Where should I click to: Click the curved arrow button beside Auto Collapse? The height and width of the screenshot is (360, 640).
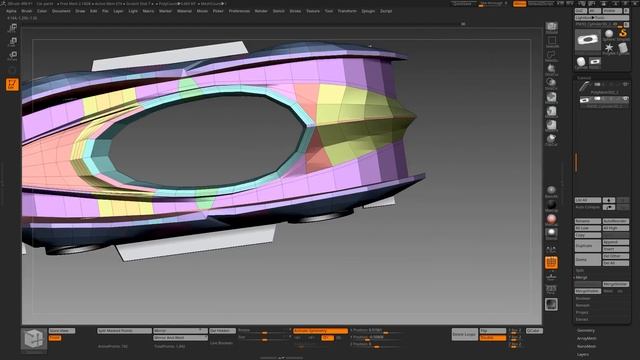pos(609,207)
